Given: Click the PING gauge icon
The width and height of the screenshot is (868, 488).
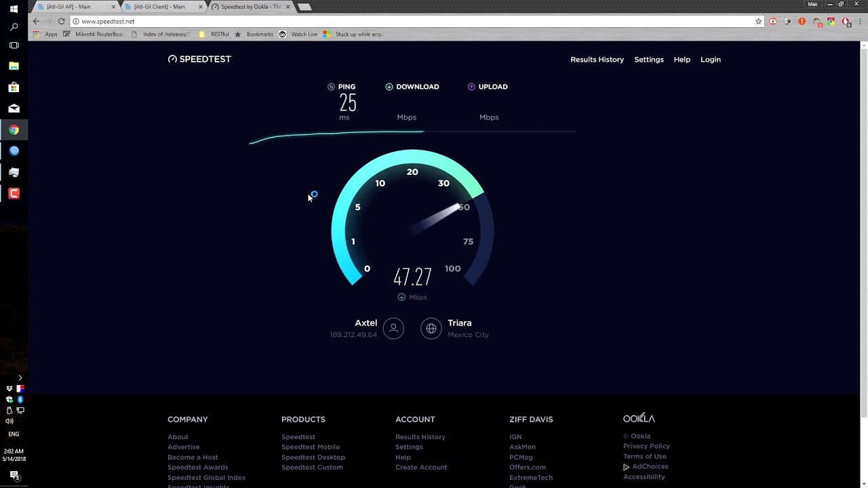Looking at the screenshot, I should 331,87.
